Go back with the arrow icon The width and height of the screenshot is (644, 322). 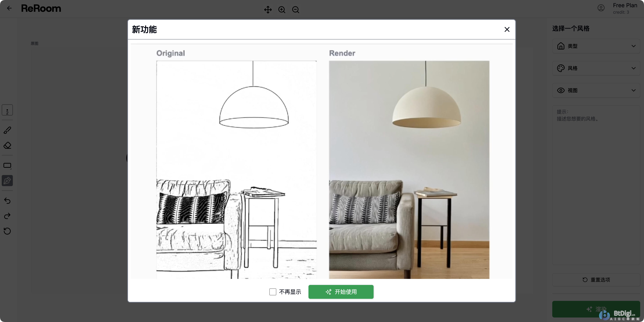[9, 8]
